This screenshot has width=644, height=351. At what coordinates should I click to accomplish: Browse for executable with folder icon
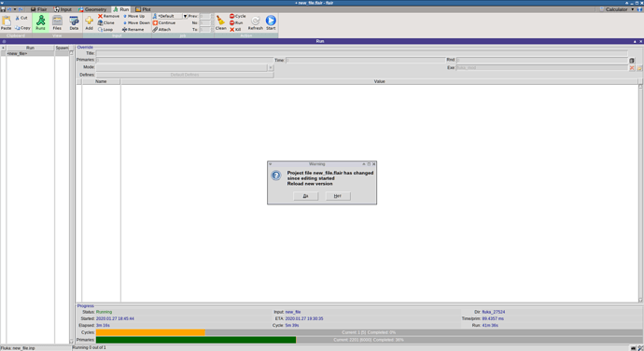[639, 68]
